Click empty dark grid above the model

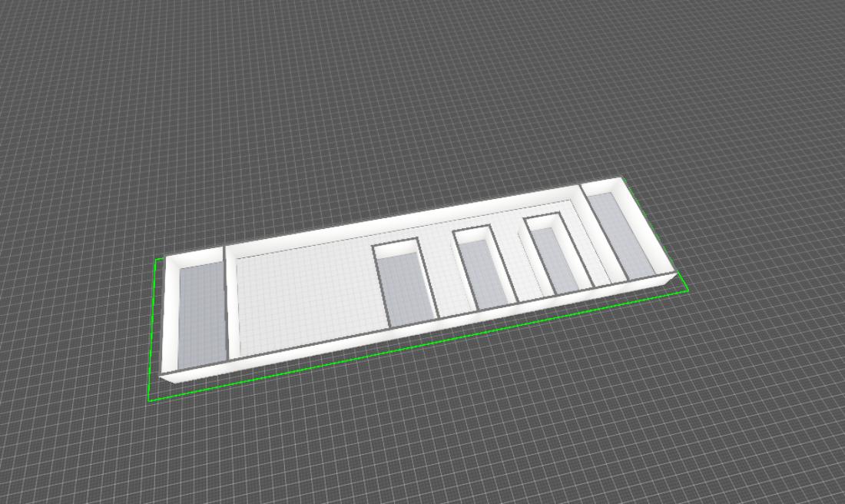tap(384, 92)
